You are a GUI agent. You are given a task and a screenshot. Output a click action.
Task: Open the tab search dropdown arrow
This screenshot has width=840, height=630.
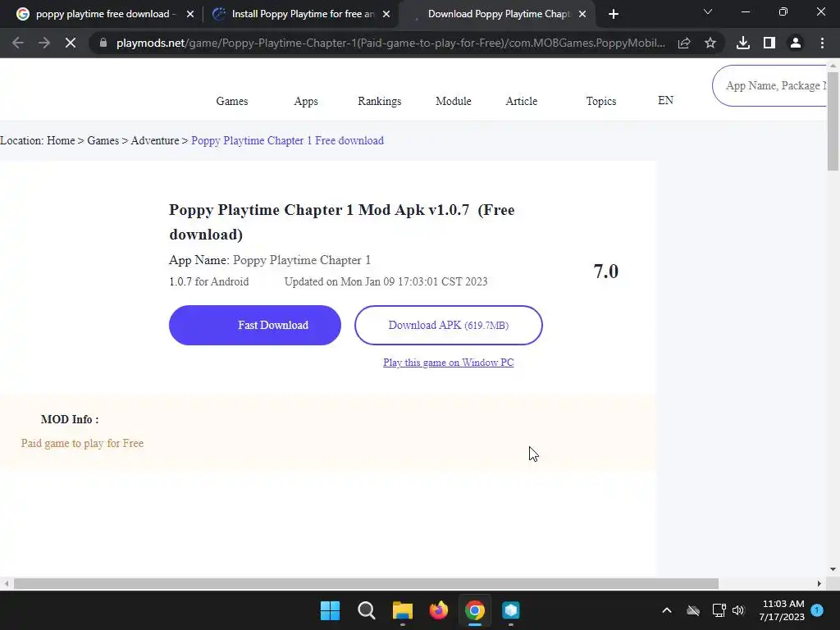pos(708,11)
